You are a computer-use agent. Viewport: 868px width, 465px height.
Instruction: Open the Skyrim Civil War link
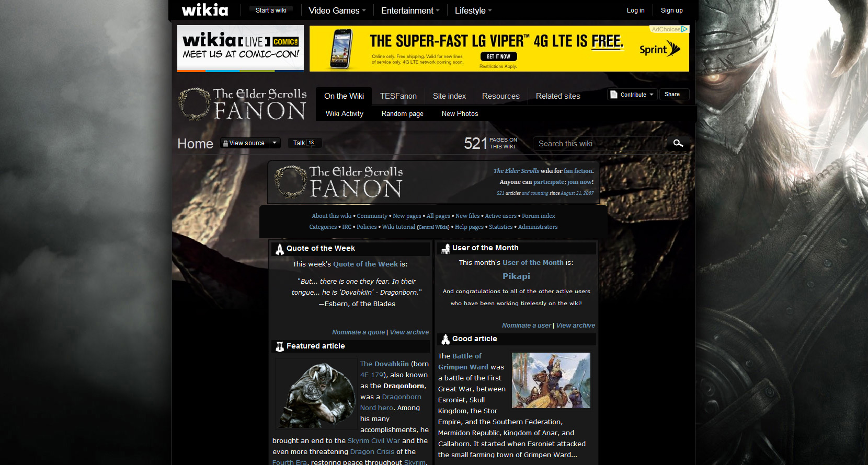click(374, 441)
